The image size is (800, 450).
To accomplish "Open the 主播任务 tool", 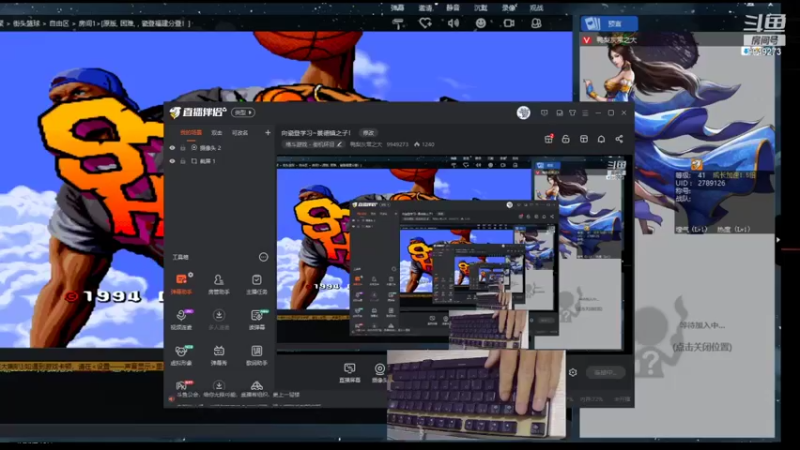I will (x=257, y=284).
